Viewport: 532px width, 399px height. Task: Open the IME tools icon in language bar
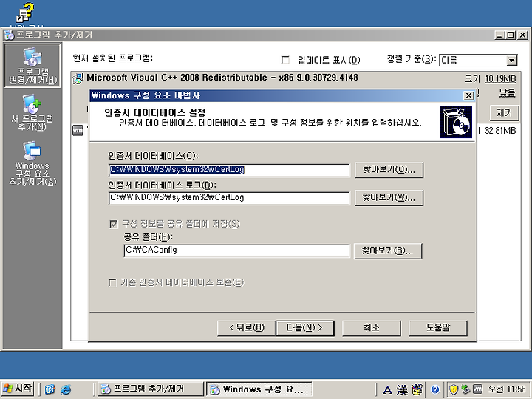coord(417,389)
